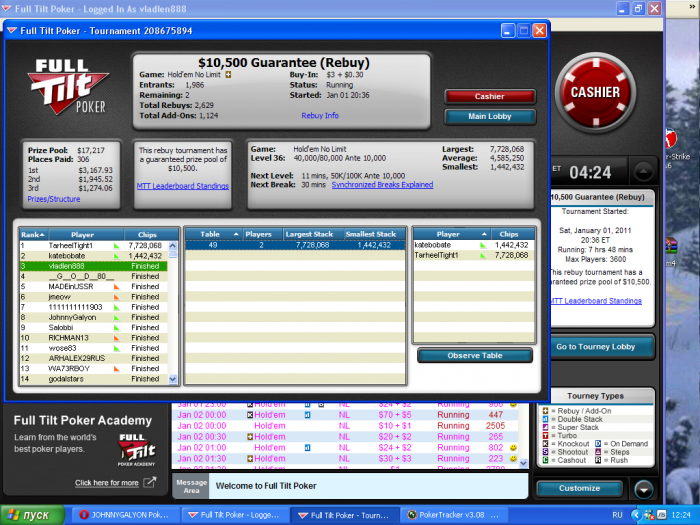Click green color tag beside Salobbi
This screenshot has height=525, width=700.
[117, 328]
